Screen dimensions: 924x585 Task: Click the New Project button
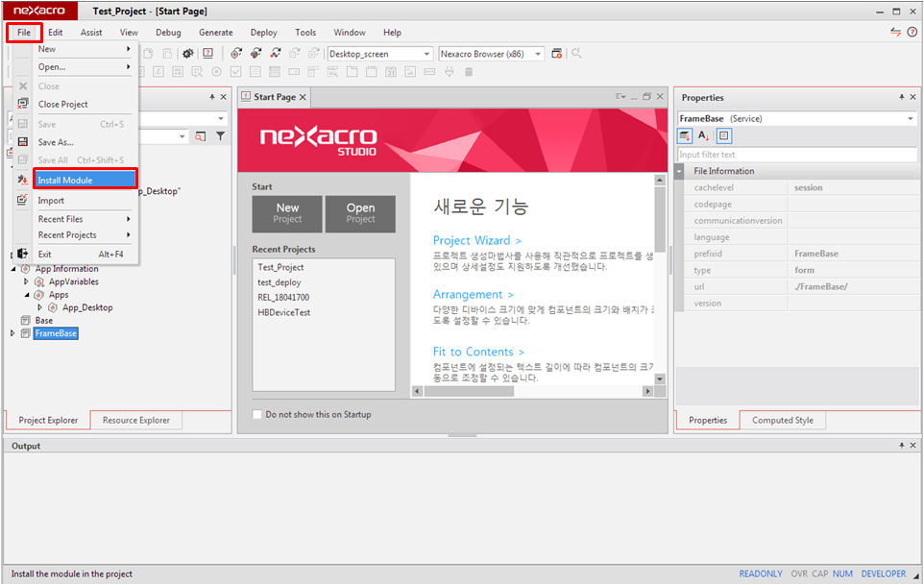pyautogui.click(x=287, y=213)
